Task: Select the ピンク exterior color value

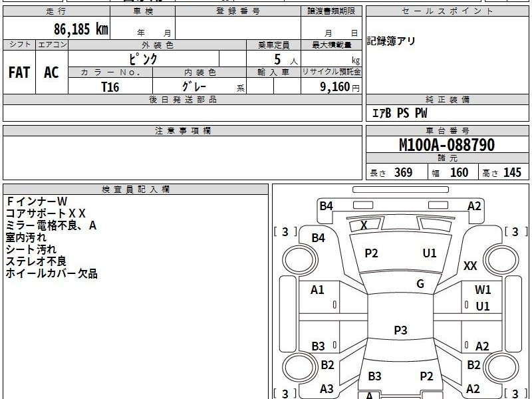Action: [143, 59]
